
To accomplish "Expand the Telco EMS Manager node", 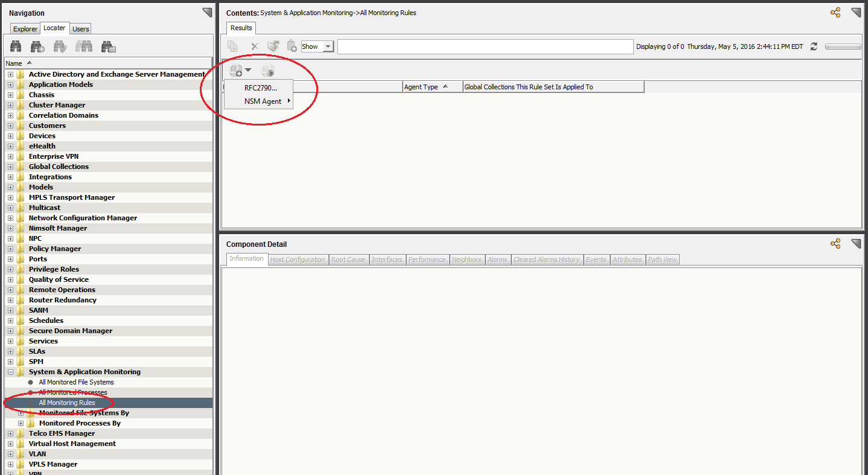I will pos(10,433).
